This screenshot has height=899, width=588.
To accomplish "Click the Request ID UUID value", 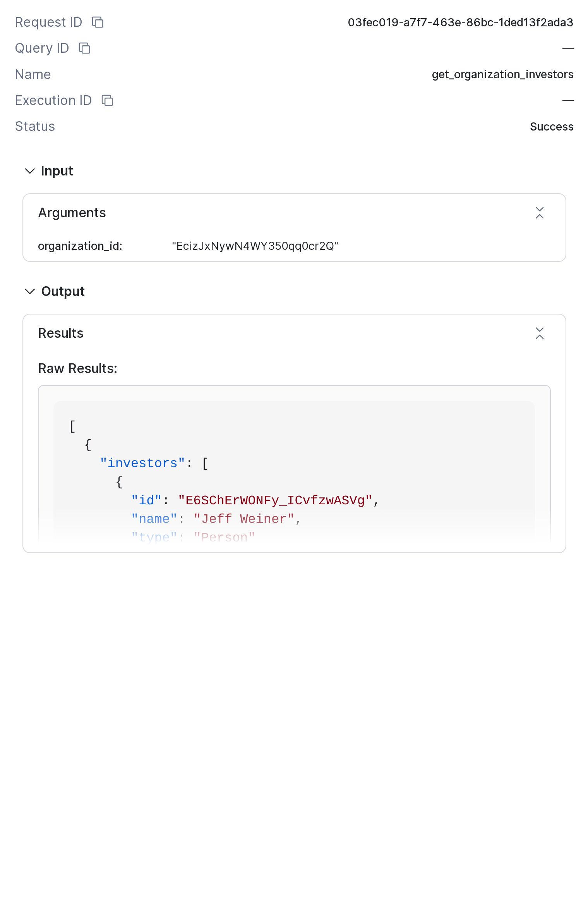I will 460,22.
